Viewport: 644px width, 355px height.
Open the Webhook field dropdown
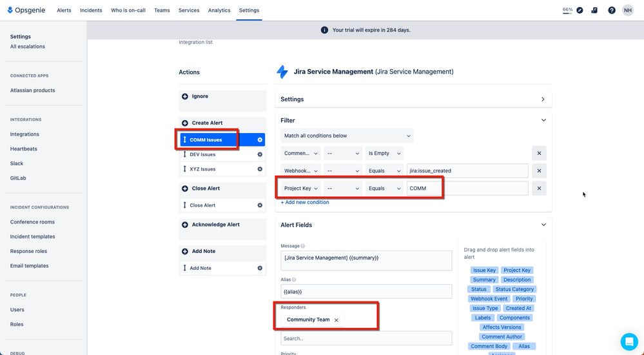coord(300,170)
